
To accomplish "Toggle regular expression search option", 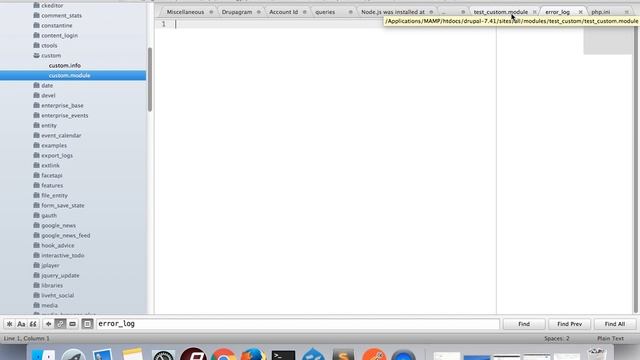I will [9, 324].
